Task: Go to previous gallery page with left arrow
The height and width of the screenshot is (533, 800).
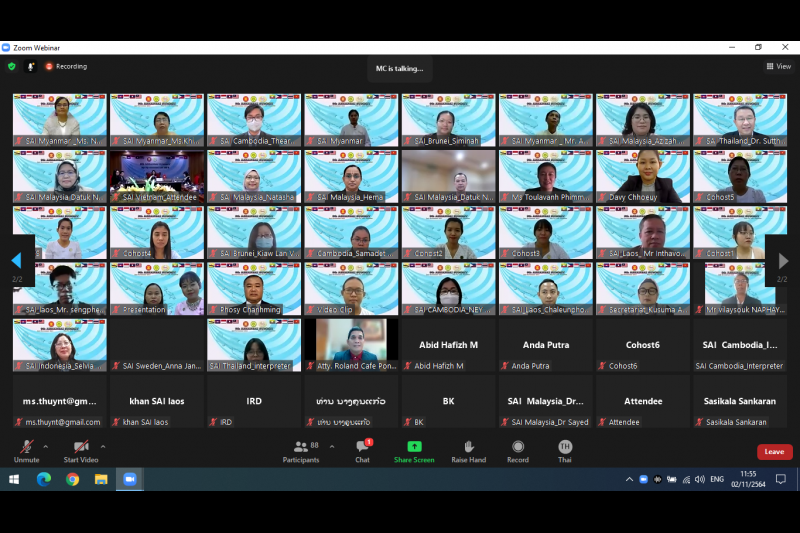Action: tap(15, 260)
